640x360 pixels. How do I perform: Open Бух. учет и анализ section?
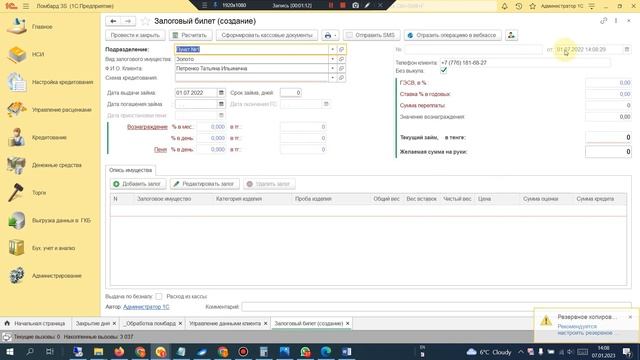53,248
